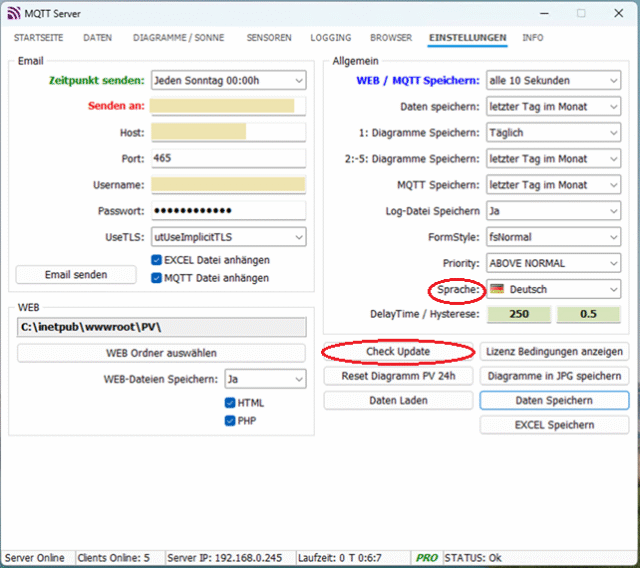Uncheck the PHP checkbox
Screen dimensions: 640x568
tap(230, 421)
